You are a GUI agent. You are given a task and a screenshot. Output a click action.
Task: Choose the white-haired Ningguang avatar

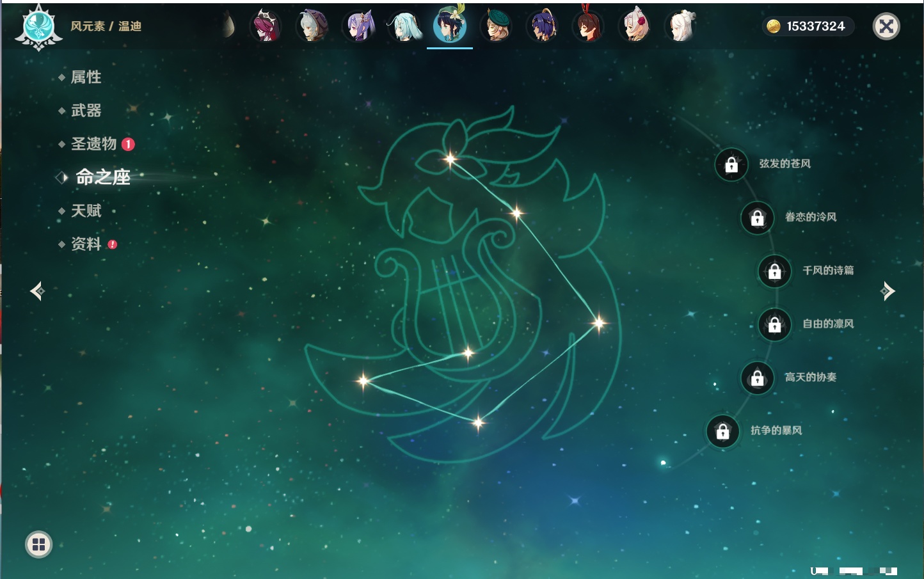681,27
